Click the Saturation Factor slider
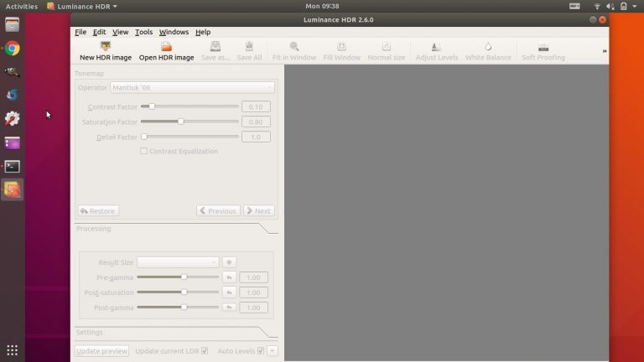This screenshot has height=362, width=644. click(x=190, y=122)
